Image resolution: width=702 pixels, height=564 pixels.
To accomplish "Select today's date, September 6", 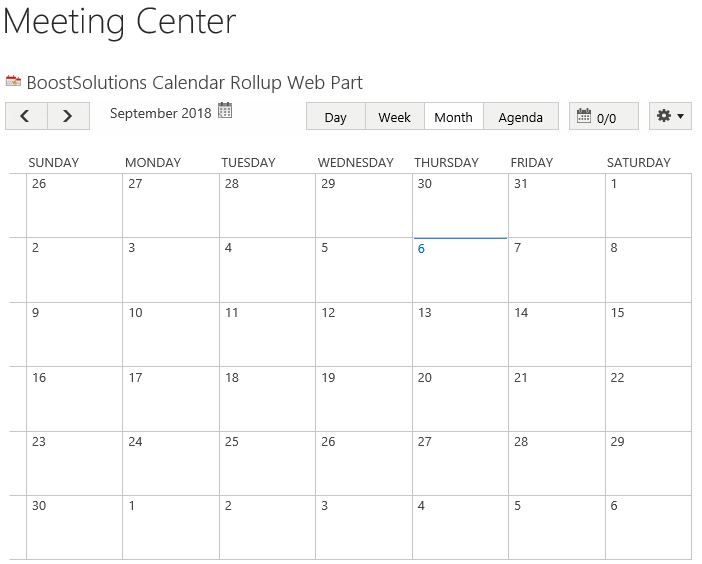I will (460, 270).
